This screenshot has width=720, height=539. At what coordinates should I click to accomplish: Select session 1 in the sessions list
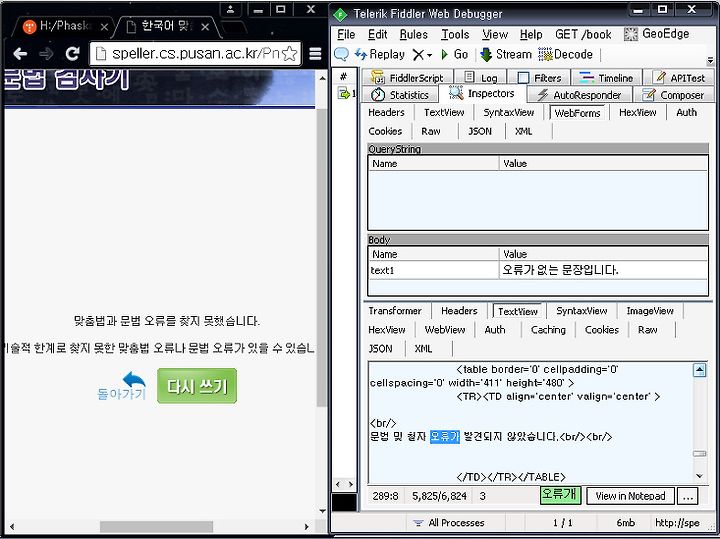coord(345,94)
